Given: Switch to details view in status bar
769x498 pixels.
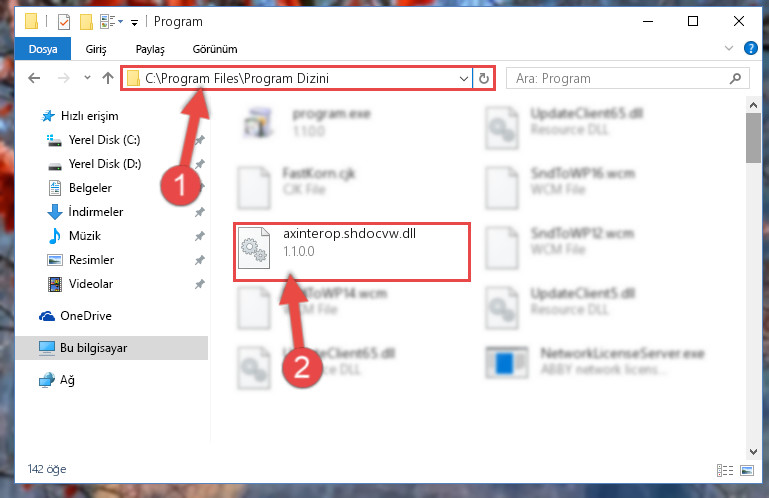Looking at the screenshot, I should (724, 471).
